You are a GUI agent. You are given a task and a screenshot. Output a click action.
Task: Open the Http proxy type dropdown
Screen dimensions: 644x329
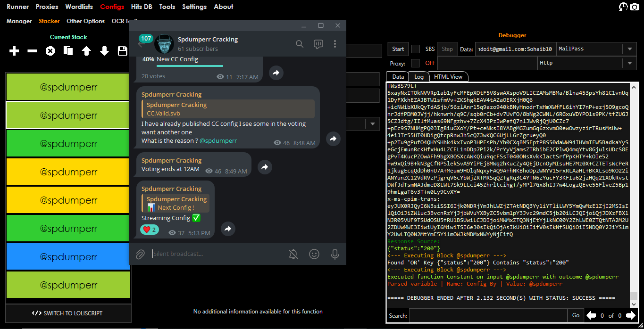click(629, 63)
